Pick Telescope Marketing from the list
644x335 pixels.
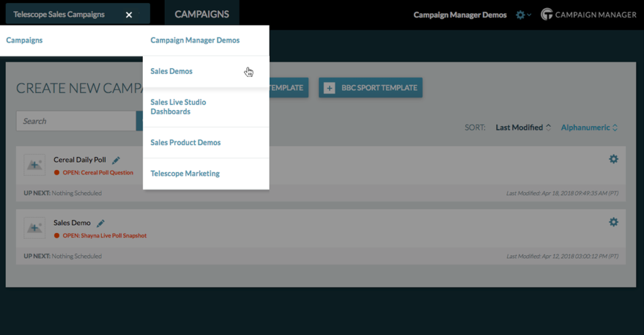pos(185,173)
